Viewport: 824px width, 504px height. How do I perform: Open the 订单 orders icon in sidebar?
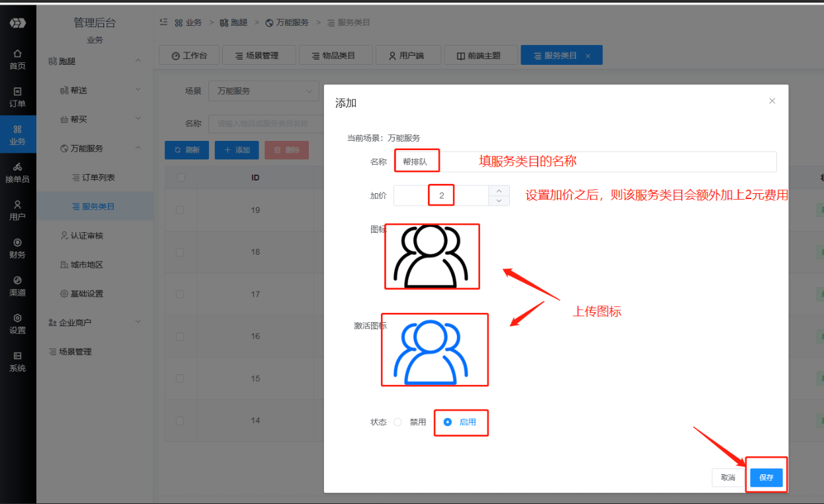coord(18,97)
